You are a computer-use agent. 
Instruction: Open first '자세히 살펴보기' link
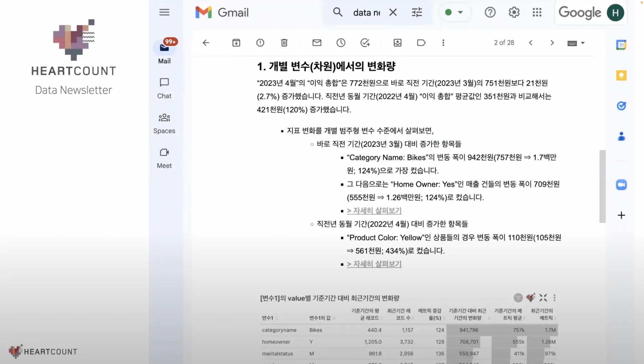[374, 211]
